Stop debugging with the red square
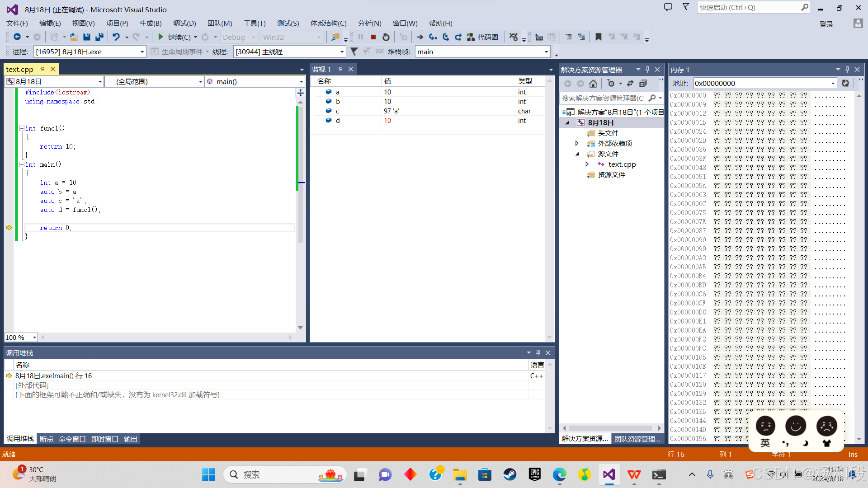The image size is (868, 488). pyautogui.click(x=373, y=37)
